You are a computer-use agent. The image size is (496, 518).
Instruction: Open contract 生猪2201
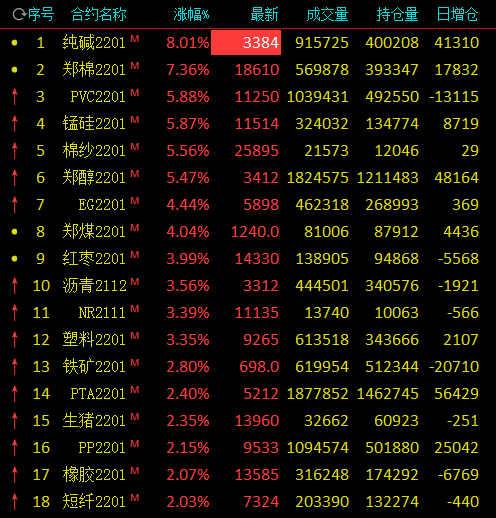[x=94, y=421]
